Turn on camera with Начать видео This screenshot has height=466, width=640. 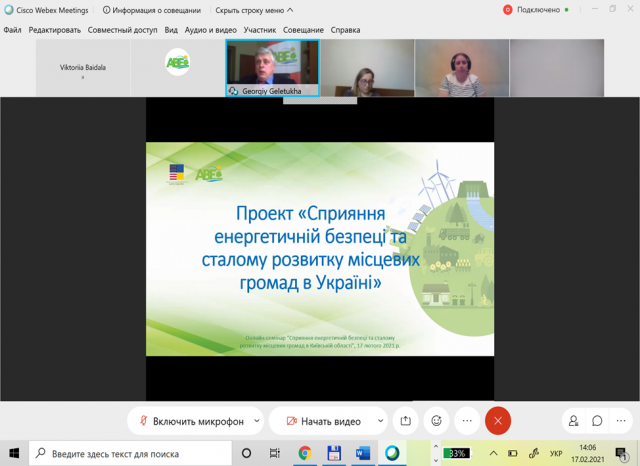[324, 421]
